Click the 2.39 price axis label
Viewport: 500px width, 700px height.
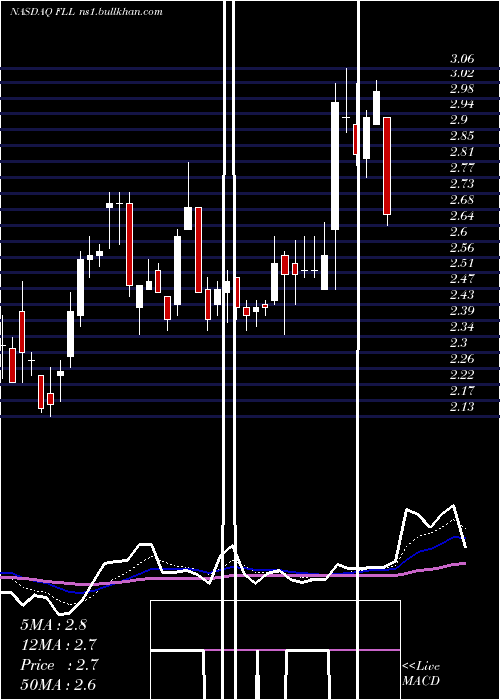(462, 310)
